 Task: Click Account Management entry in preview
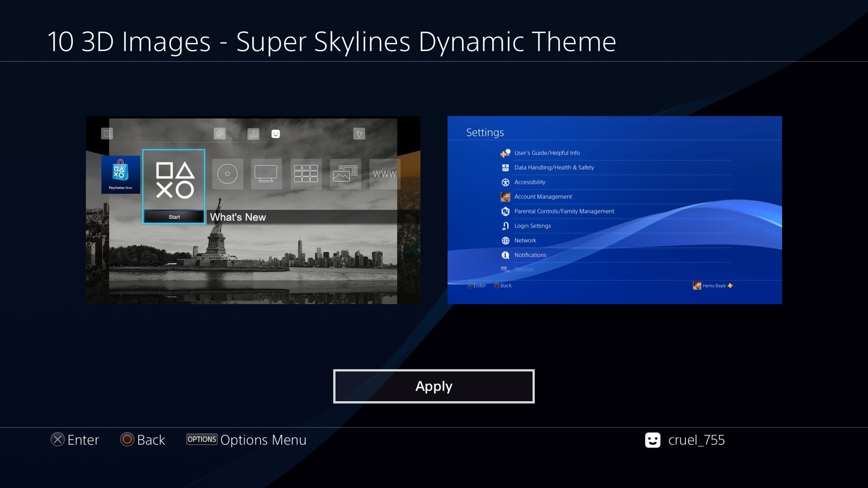542,197
